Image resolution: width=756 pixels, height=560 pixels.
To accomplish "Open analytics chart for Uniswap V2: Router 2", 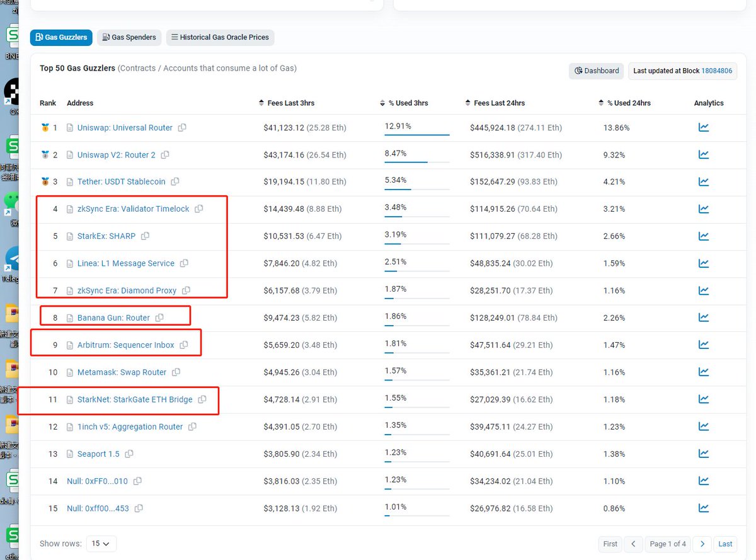I will [704, 154].
